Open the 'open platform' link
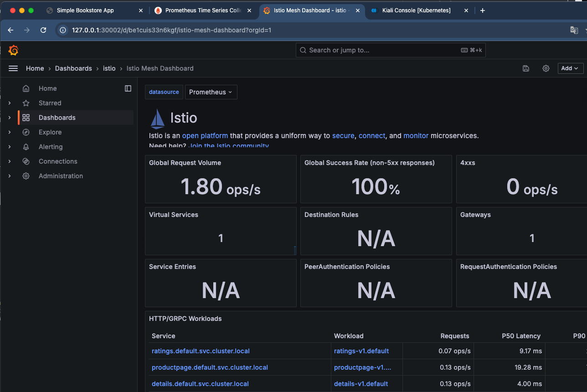This screenshot has width=587, height=392. coord(205,136)
